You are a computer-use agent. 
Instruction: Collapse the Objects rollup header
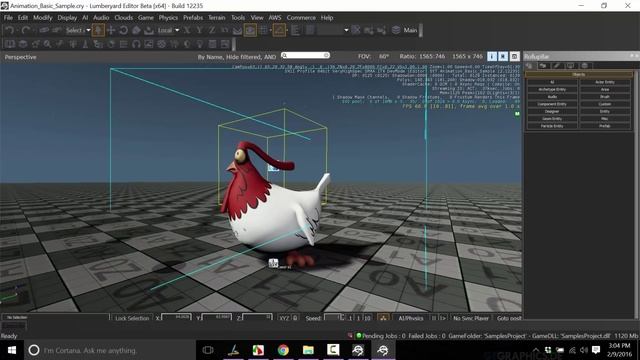tap(579, 75)
